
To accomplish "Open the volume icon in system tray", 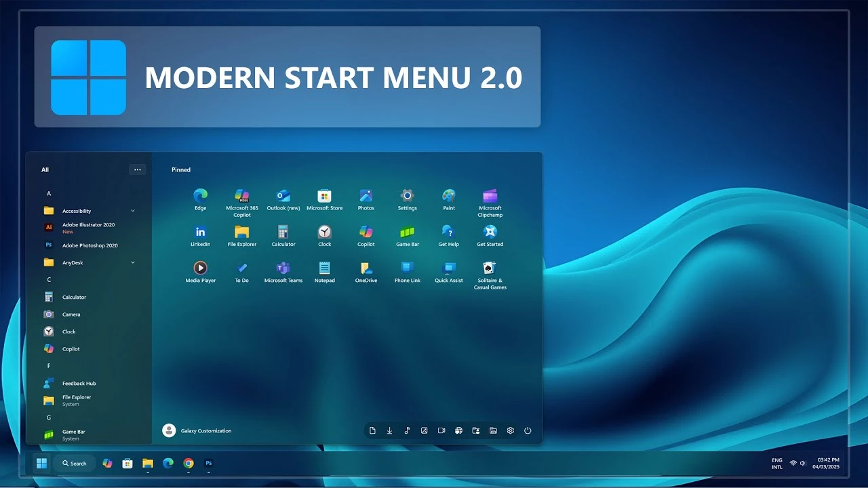I will [803, 464].
